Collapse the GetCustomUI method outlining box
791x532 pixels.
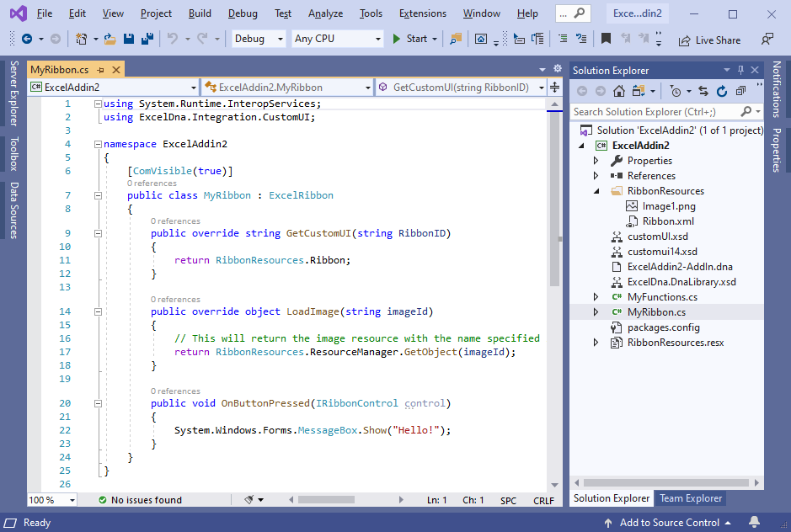click(98, 233)
